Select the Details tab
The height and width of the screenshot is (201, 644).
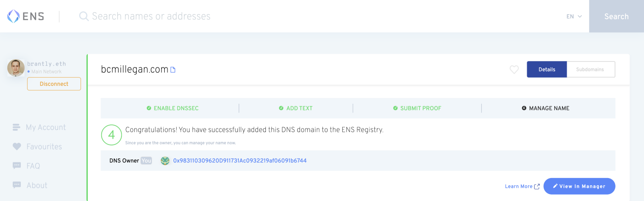tap(546, 69)
